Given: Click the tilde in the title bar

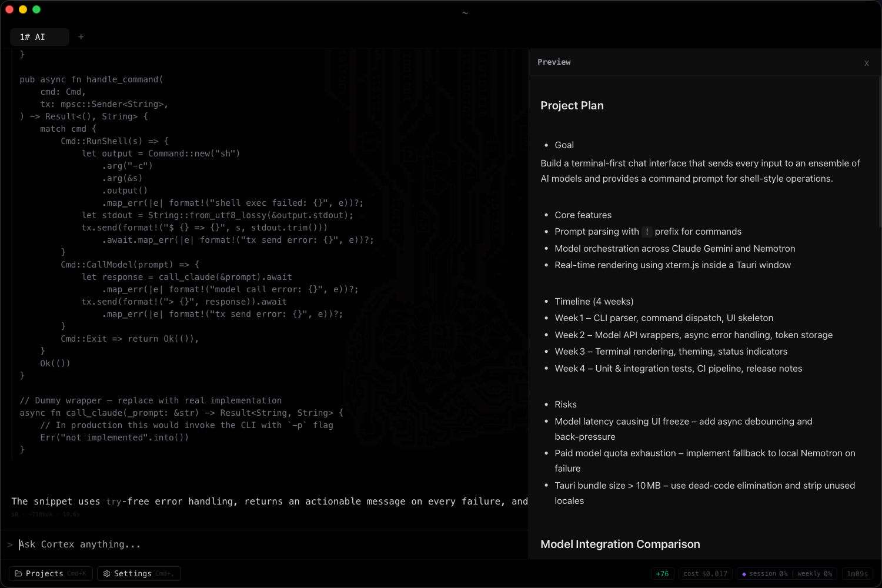Looking at the screenshot, I should coord(465,12).
